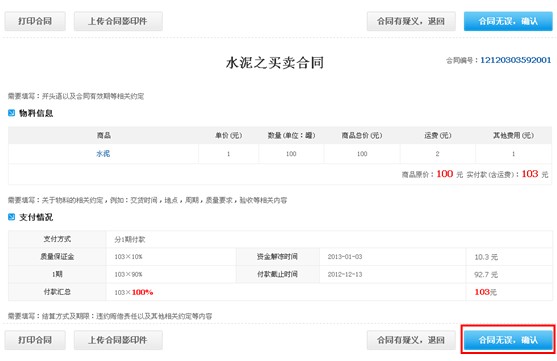Click contract number 12120303592001
This screenshot has height=361, width=557.
click(x=515, y=60)
